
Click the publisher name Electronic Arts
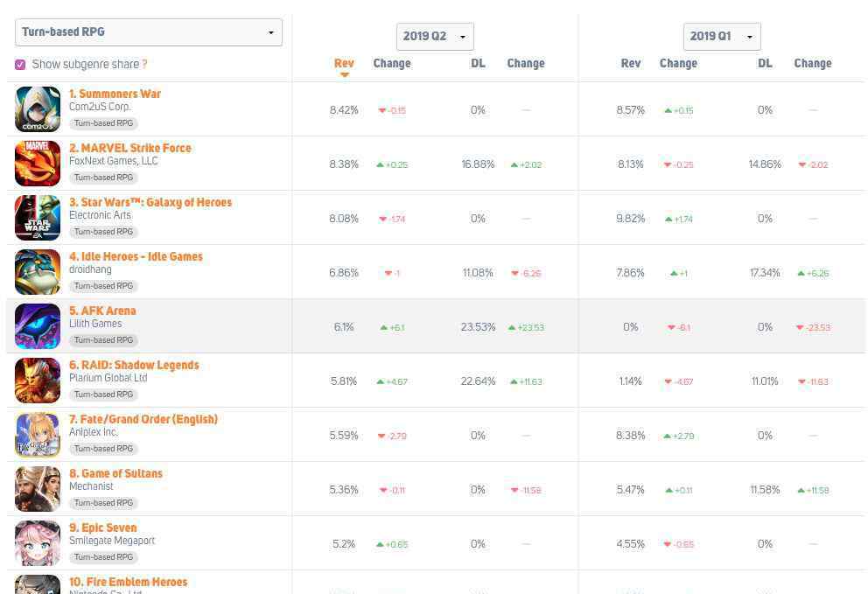point(101,215)
